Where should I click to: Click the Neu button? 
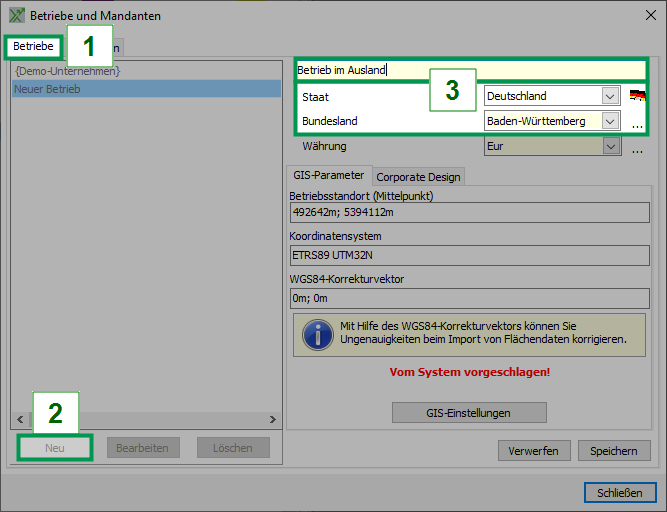tap(55, 448)
